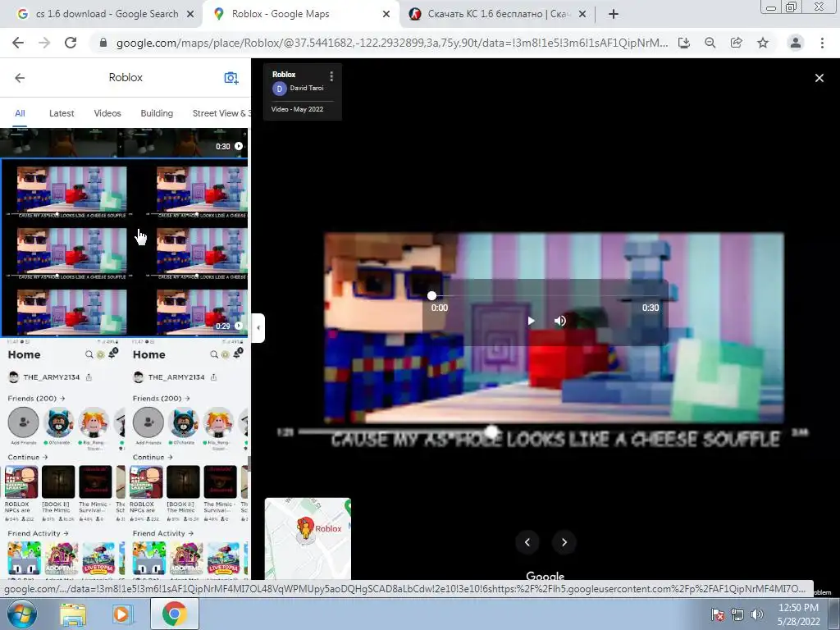Select the All photos tab
The height and width of the screenshot is (630, 840).
(20, 113)
